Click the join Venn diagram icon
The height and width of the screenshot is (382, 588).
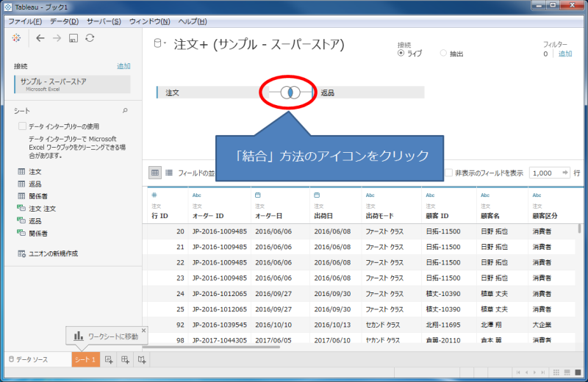(x=290, y=93)
